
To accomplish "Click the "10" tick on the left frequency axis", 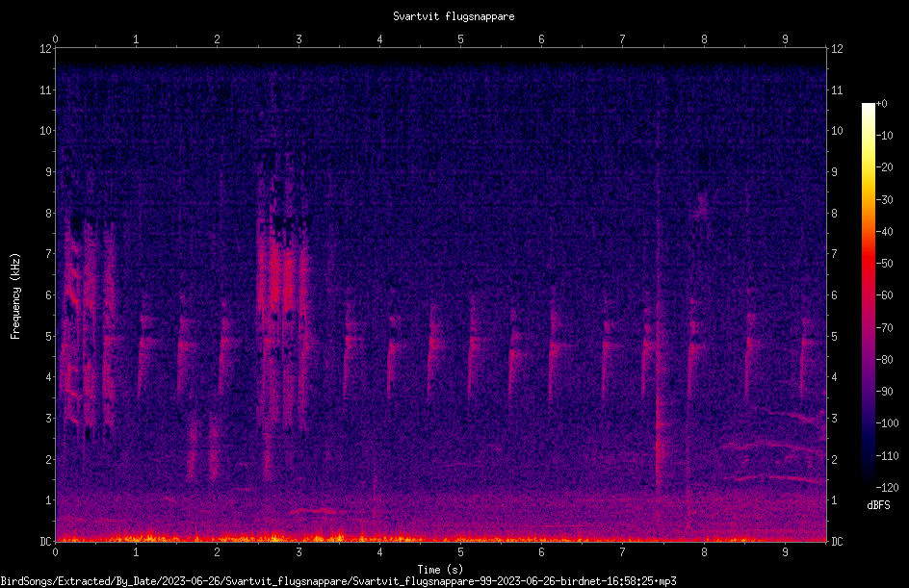I will 46,131.
